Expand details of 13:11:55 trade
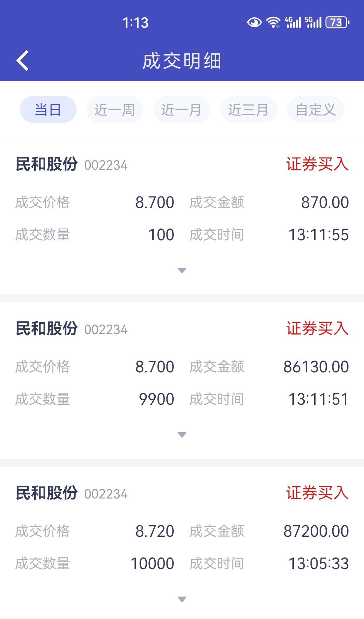 tap(182, 270)
